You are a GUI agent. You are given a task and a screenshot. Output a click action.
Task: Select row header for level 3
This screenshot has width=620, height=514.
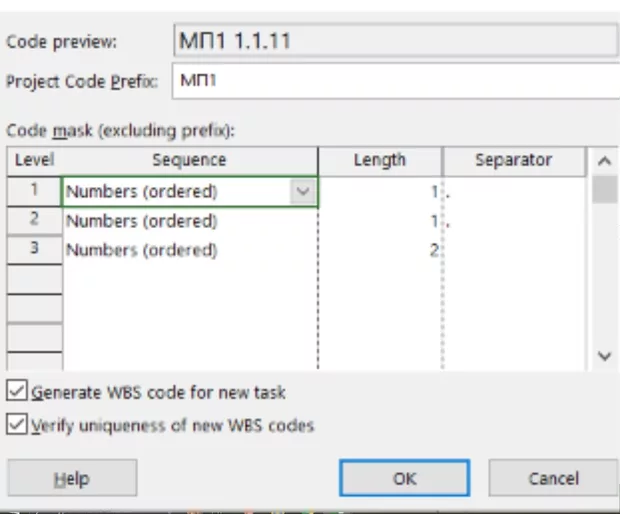(x=34, y=250)
